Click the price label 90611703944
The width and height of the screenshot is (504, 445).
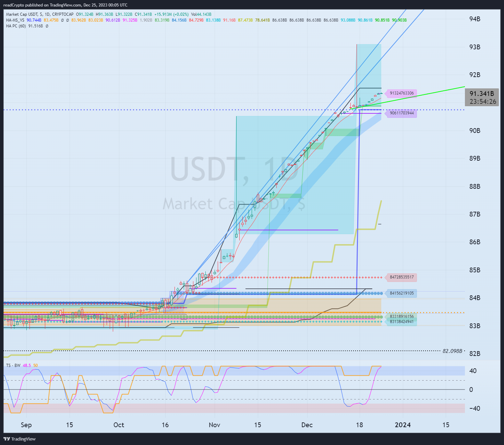[402, 113]
